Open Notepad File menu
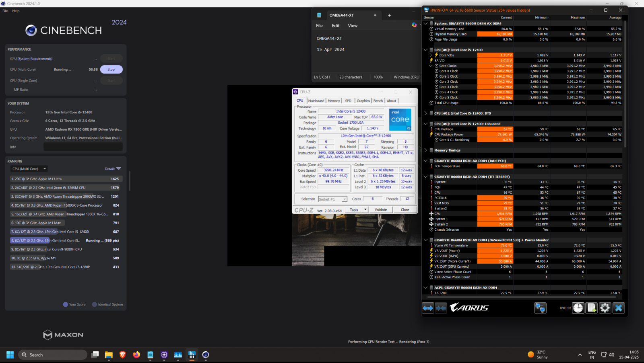 click(319, 25)
